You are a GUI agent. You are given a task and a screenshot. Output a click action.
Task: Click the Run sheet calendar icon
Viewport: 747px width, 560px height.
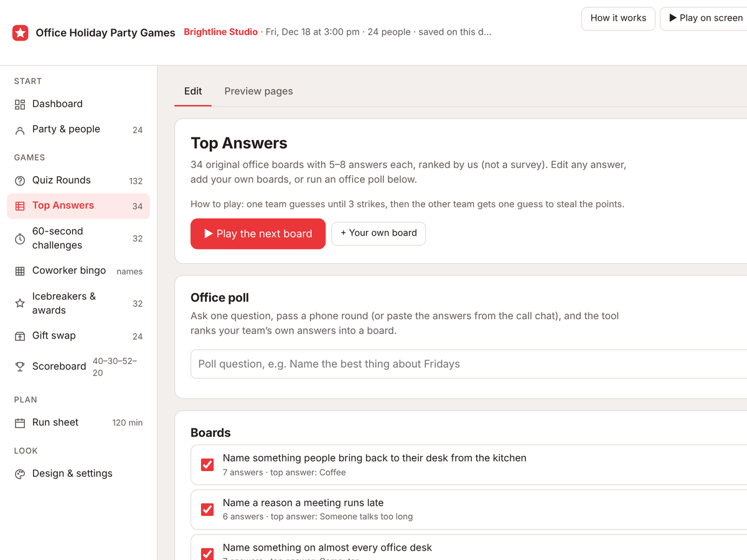coord(20,422)
